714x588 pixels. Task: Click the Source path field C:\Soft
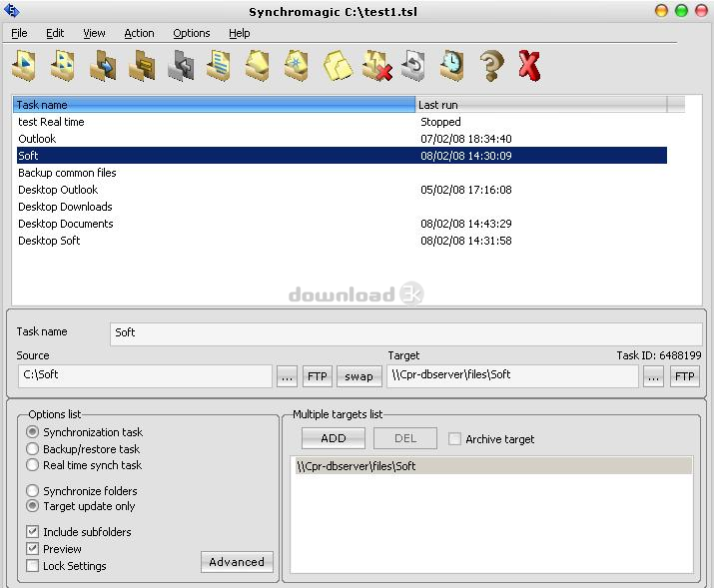pyautogui.click(x=145, y=376)
